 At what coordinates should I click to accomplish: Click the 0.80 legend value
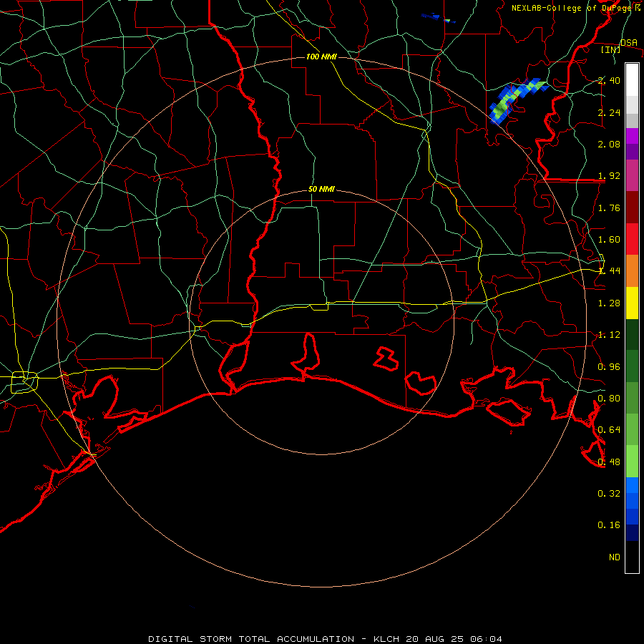point(609,399)
